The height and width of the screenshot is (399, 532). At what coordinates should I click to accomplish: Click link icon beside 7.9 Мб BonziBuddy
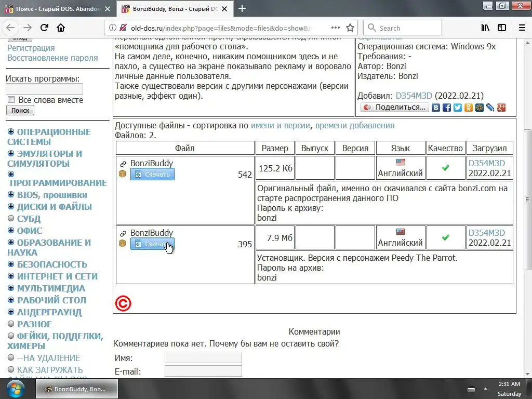(123, 233)
